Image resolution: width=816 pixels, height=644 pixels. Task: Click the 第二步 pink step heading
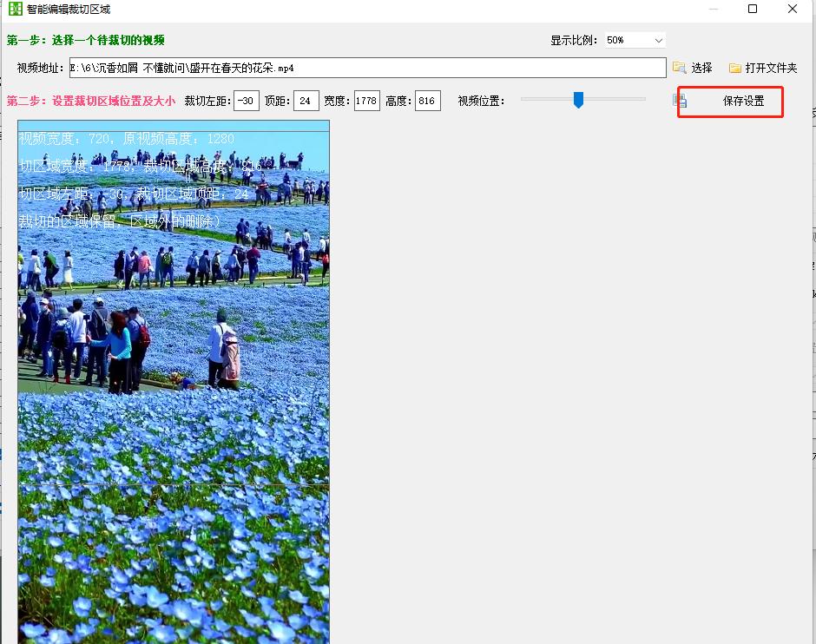91,102
